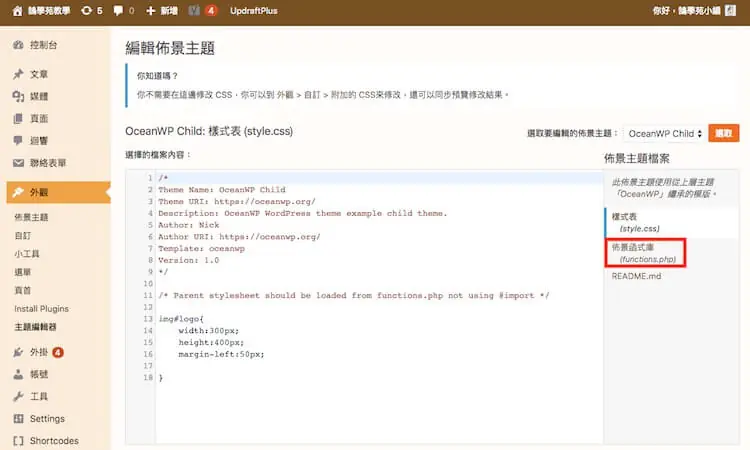Image resolution: width=750 pixels, height=450 pixels.
Task: Go to 選單 menus submenu
Action: 22,272
